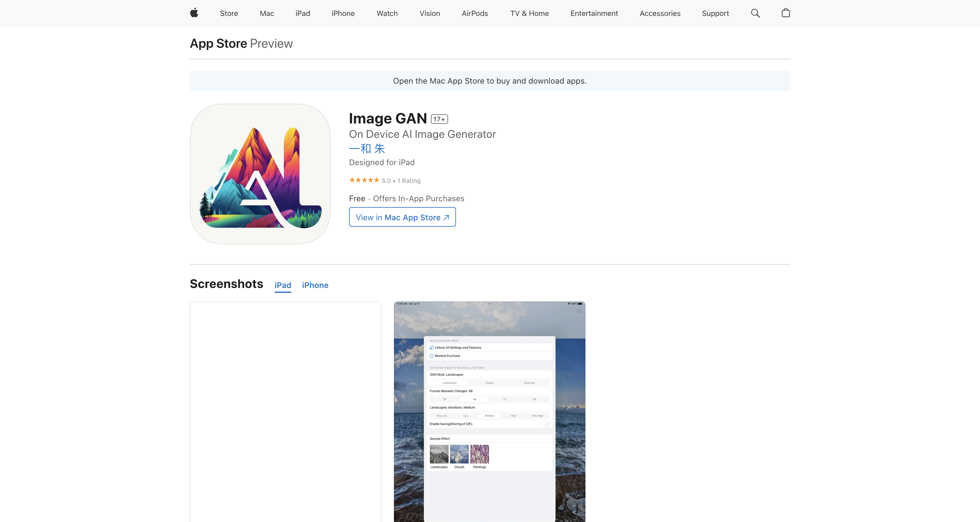
Task: Click 'On Device AI Image Generator' subtitle
Action: 422,134
